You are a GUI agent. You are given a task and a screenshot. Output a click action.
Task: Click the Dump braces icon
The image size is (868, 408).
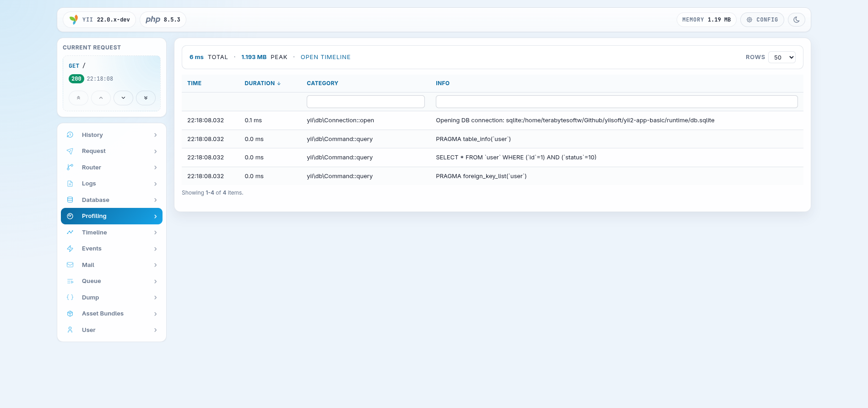[70, 297]
